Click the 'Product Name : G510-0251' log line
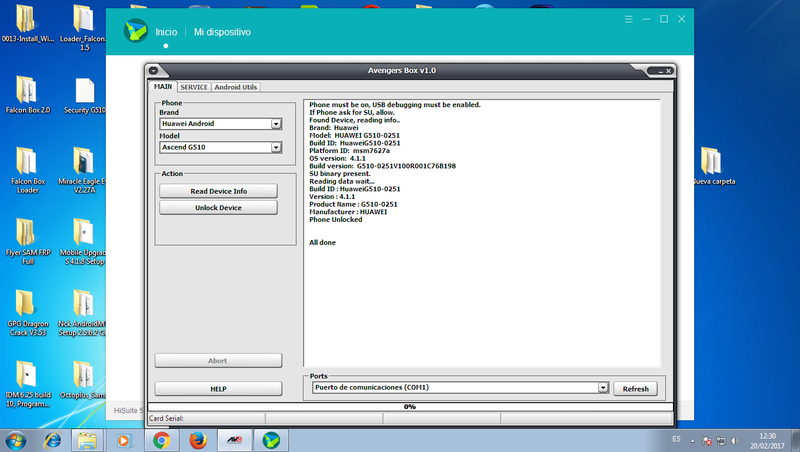 [353, 205]
